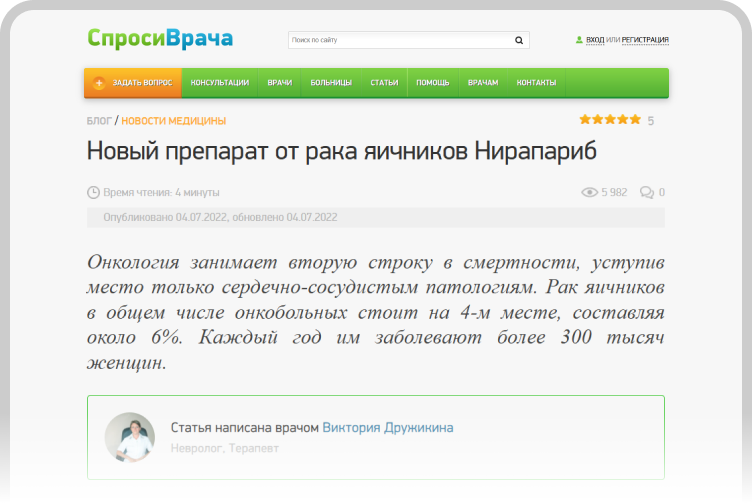Click the 'Время чтения: 4 минуты' text
Viewport: 752px width, 503px height.
(161, 192)
